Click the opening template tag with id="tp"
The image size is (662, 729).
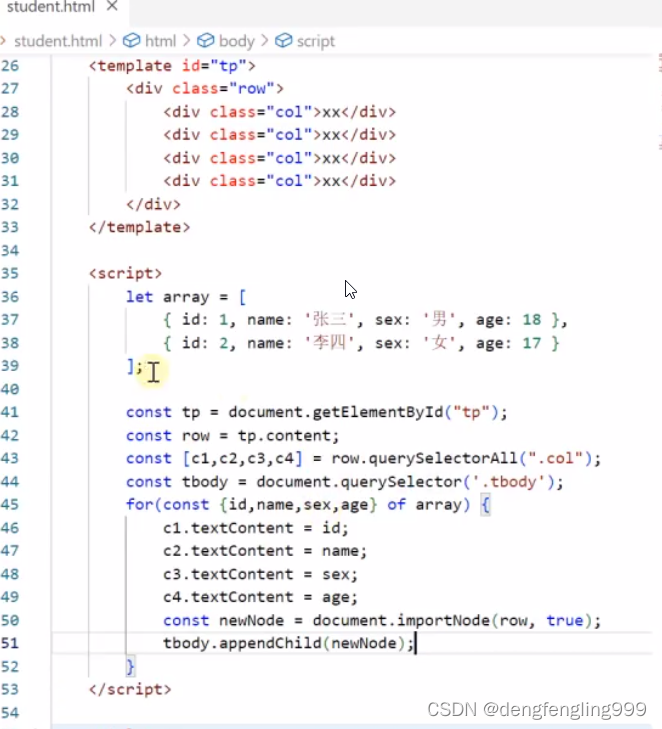(172, 66)
